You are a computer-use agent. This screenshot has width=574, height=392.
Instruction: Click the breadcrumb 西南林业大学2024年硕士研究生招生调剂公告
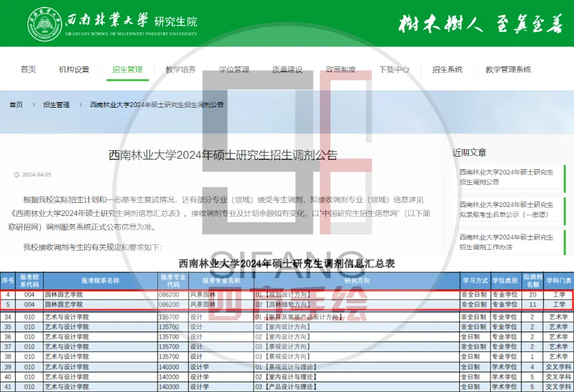click(x=157, y=105)
